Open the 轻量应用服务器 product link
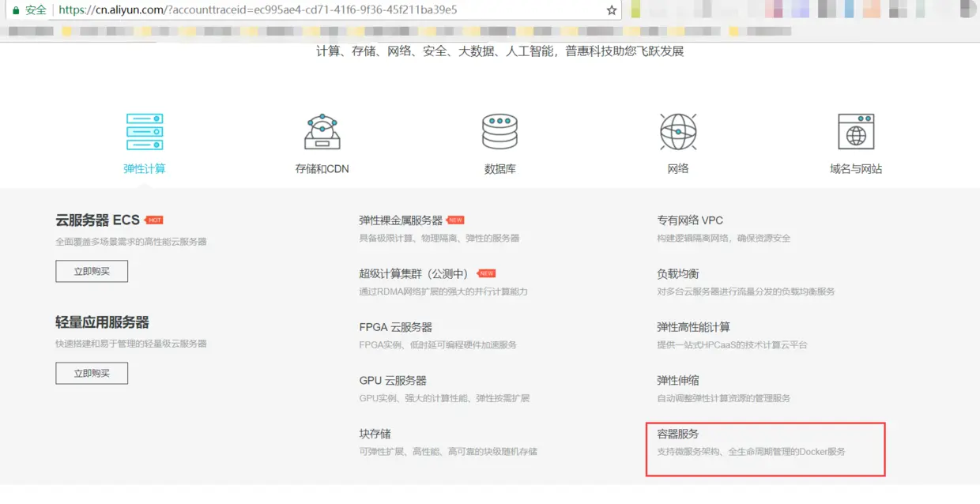The width and height of the screenshot is (980, 504). [102, 322]
